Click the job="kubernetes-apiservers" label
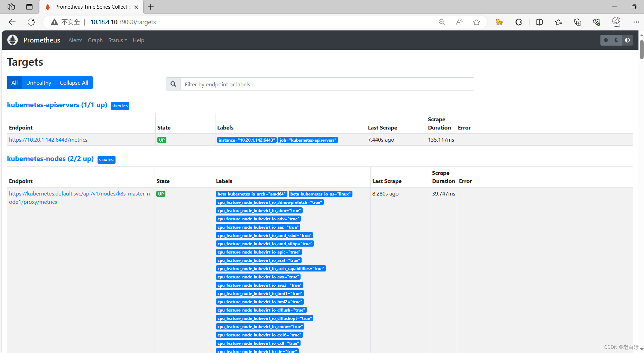Screen dimensions: 644x353 (x=308, y=140)
